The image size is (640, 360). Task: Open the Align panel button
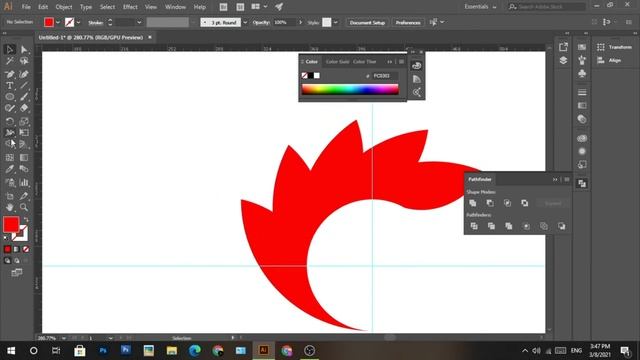point(609,60)
